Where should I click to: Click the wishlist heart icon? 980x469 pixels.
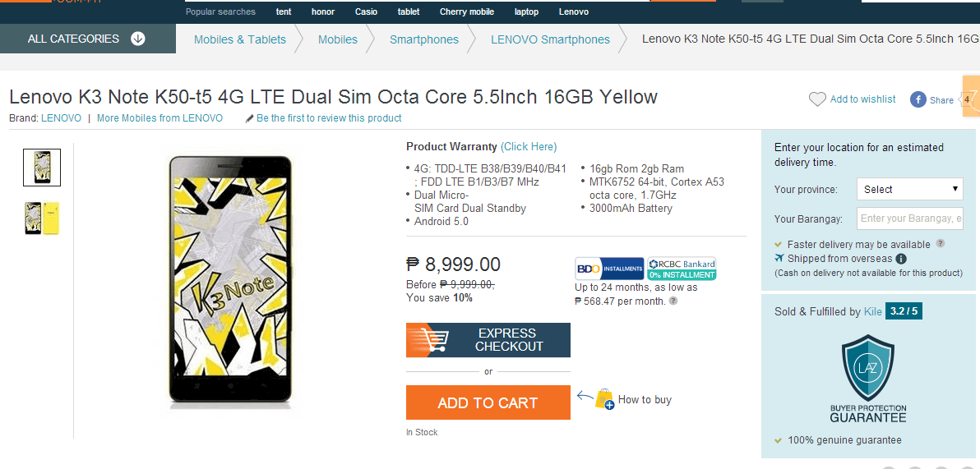point(817,99)
